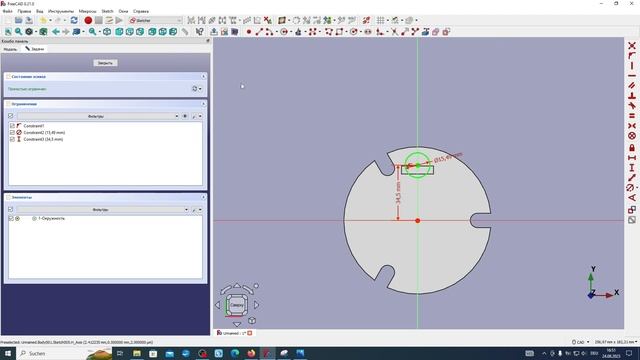This screenshot has width=640, height=360.
Task: Select the create circle tool
Action: coord(284,31)
